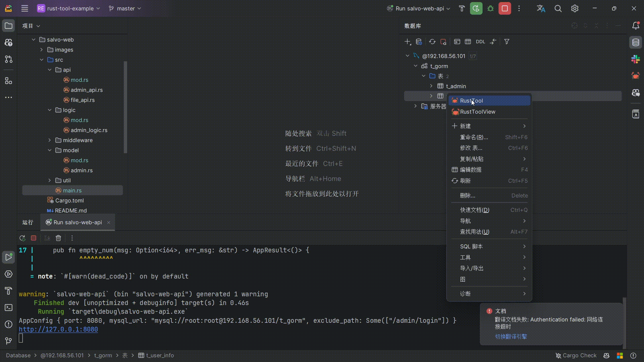Refresh the database connection with toolbar icon
Screen dimensions: 644x362
click(432, 42)
